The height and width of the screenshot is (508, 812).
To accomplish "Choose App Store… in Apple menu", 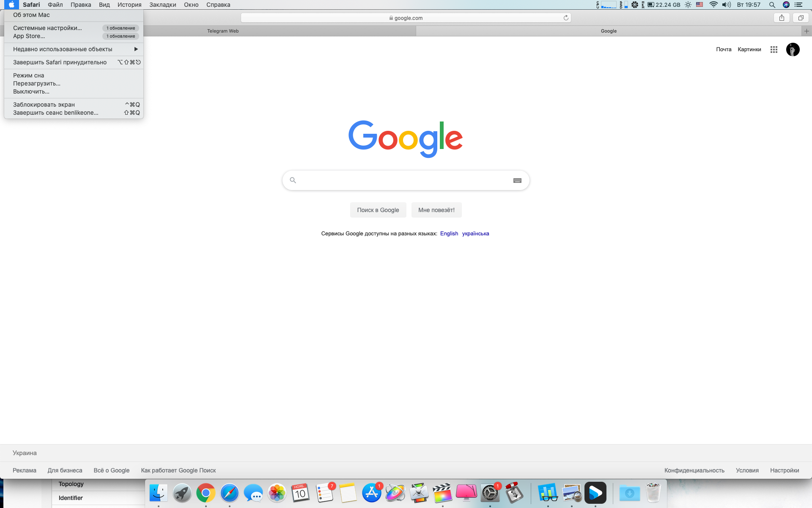I will (x=74, y=36).
